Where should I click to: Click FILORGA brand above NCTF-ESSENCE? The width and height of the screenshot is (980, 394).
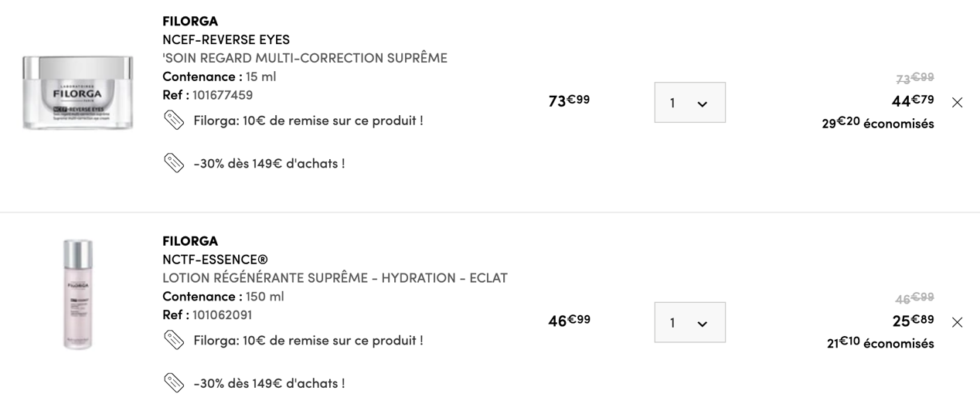(190, 241)
